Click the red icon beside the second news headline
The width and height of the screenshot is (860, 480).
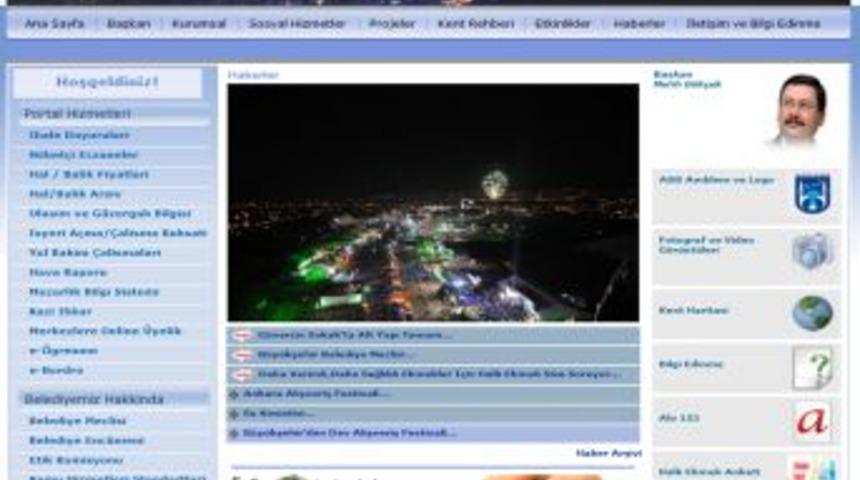(x=242, y=355)
